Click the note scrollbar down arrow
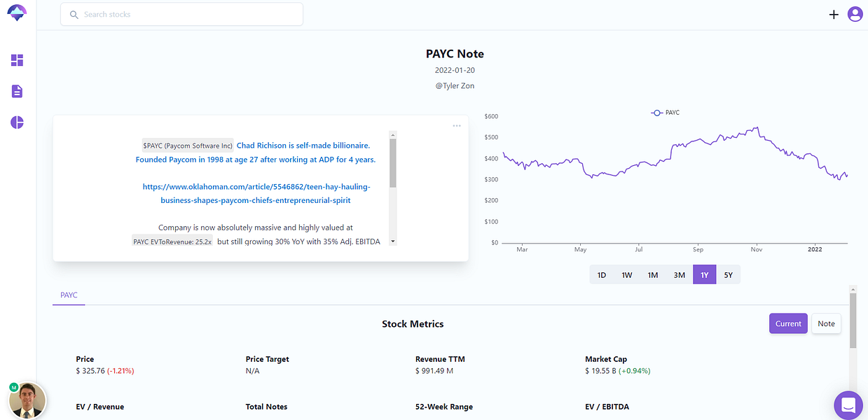 click(392, 241)
